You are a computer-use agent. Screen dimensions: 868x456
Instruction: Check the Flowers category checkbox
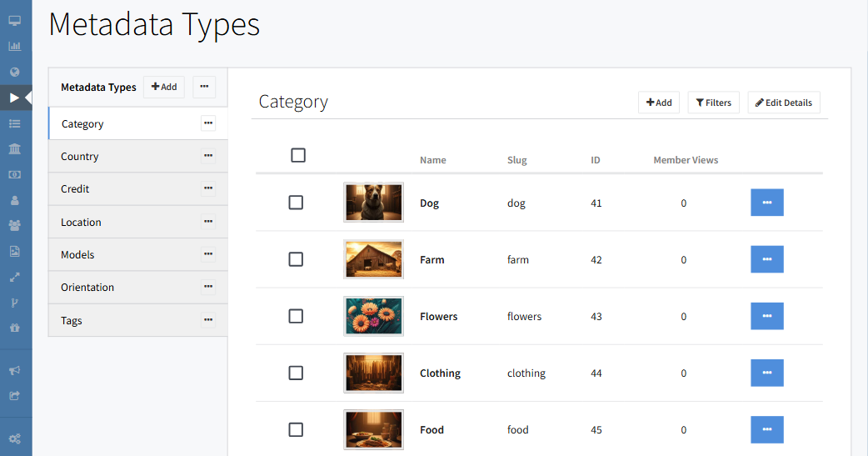(x=296, y=316)
